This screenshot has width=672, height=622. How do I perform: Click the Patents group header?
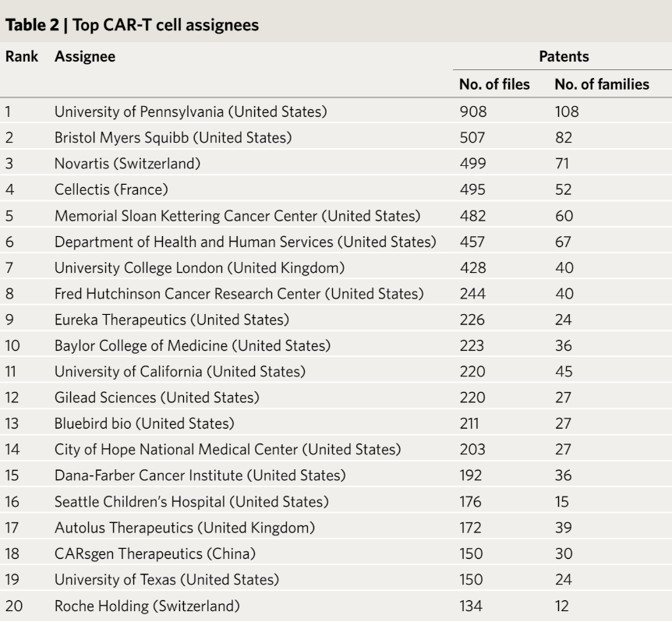pyautogui.click(x=564, y=57)
